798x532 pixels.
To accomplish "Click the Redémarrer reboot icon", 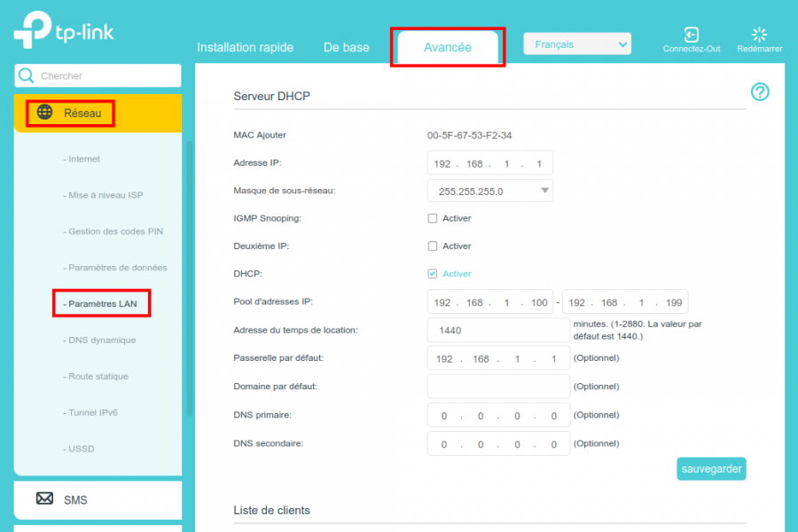I will click(x=759, y=35).
